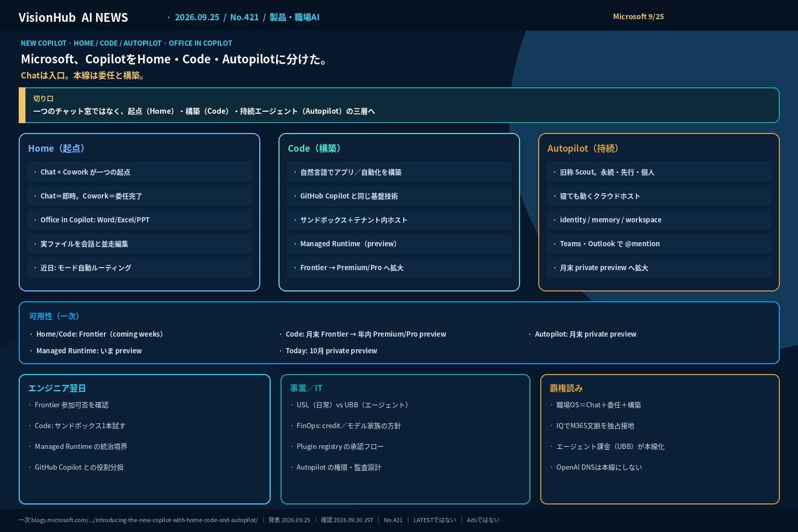798x532 pixels.
Task: Click header category '製品・職場AI'
Action: tap(295, 17)
